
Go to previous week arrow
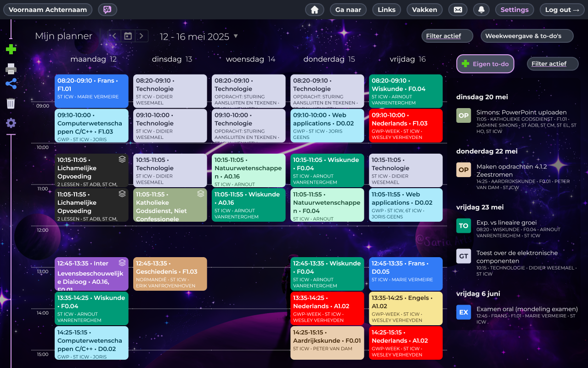pyautogui.click(x=114, y=36)
